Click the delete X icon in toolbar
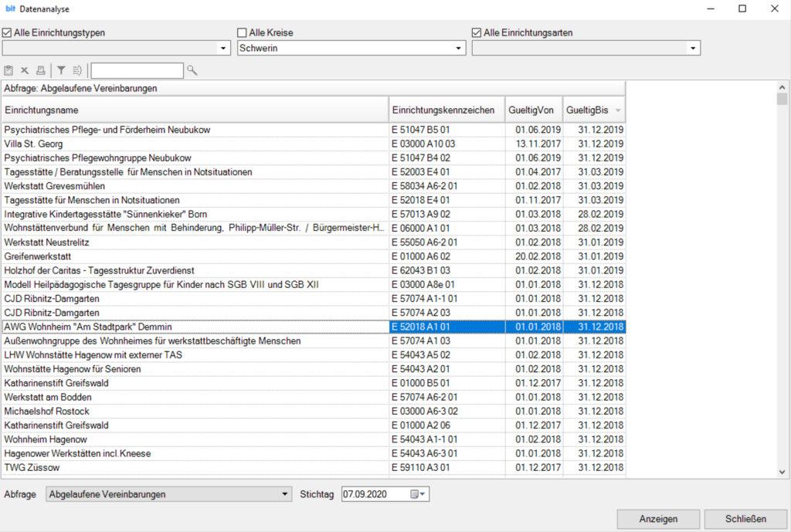 (x=25, y=70)
